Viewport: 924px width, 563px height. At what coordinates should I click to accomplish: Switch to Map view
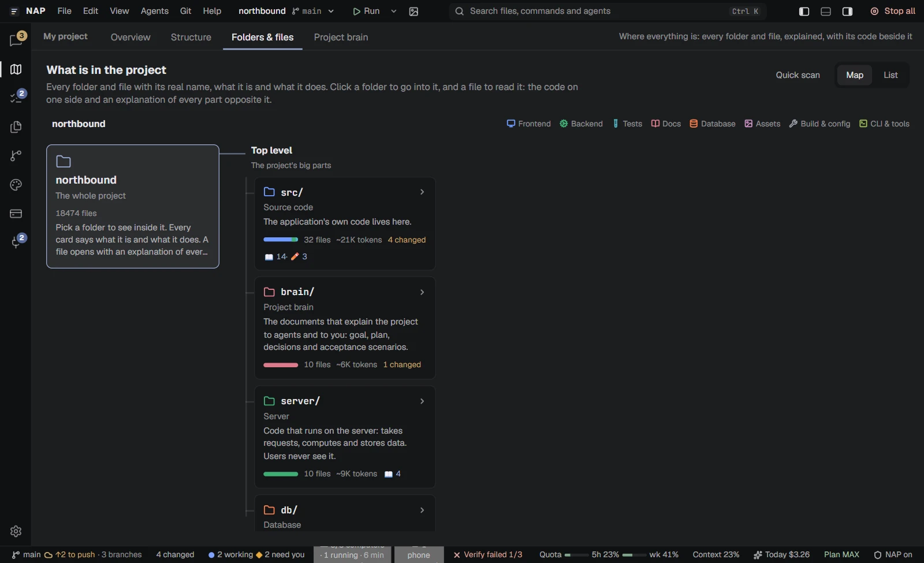point(855,75)
